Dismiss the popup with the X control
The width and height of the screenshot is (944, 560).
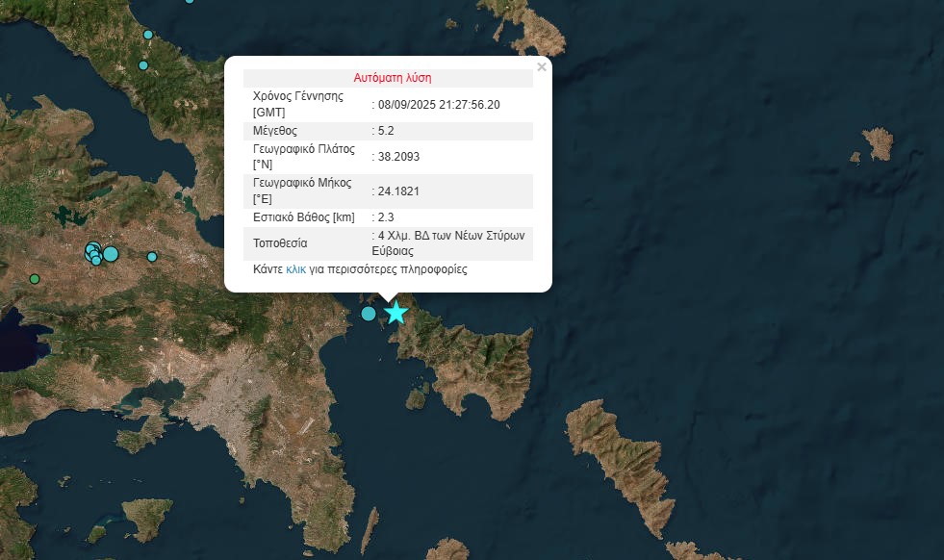542,66
